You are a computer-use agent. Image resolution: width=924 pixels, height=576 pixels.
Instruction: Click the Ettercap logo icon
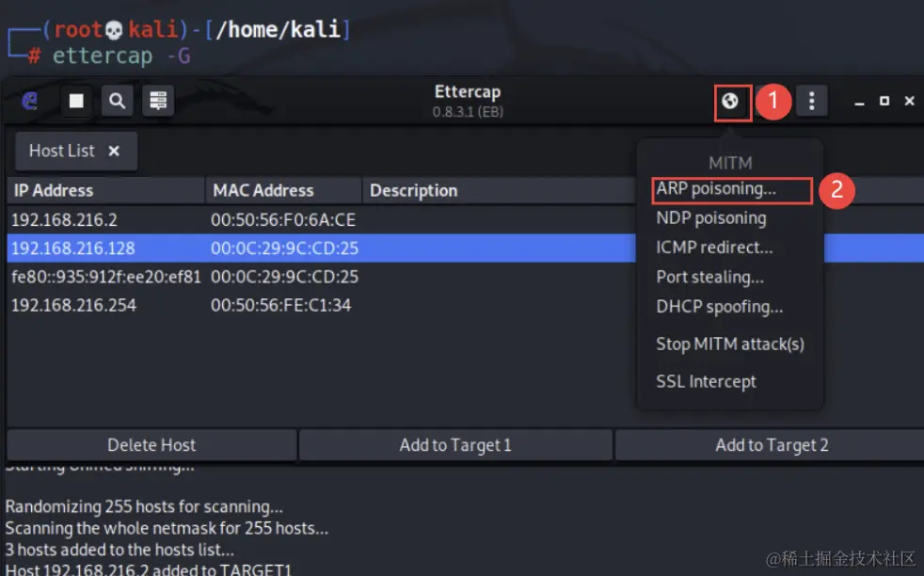[x=29, y=102]
